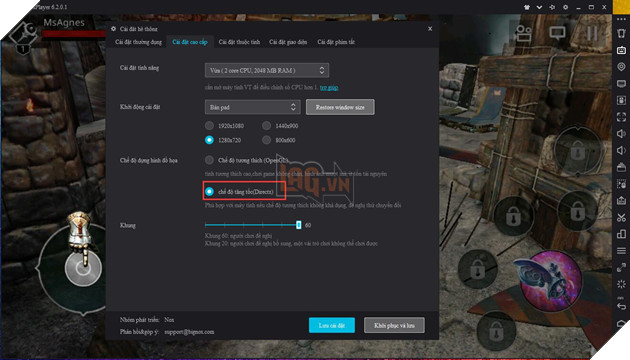Click the frame rate value 60
630x360 pixels.
pyautogui.click(x=308, y=225)
